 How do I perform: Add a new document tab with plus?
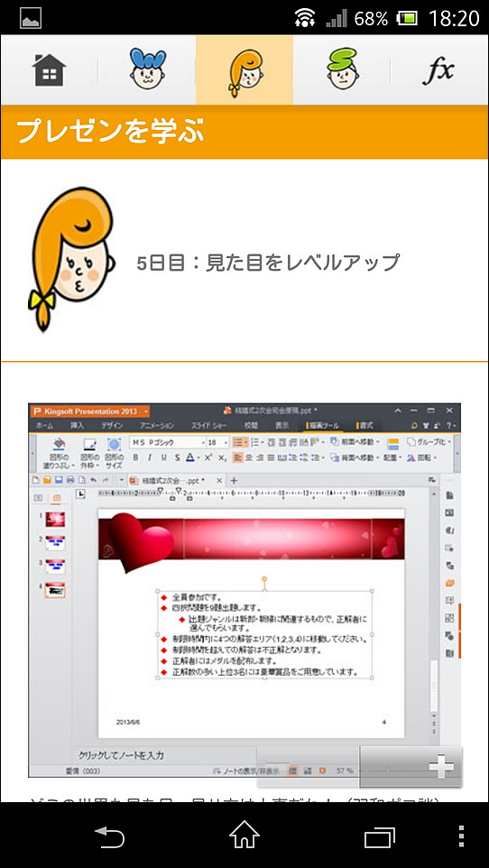[235, 481]
